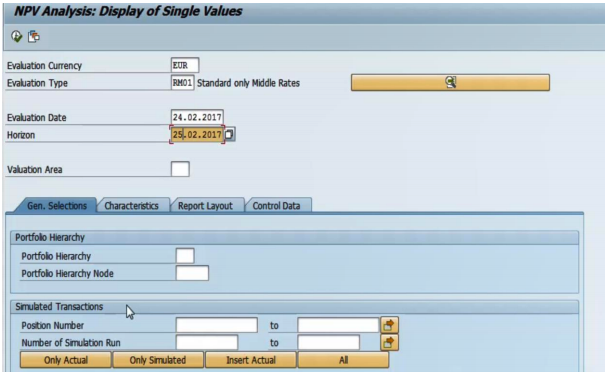The height and width of the screenshot is (372, 608).
Task: Open multiple selection for Position Number
Action: [x=389, y=325]
